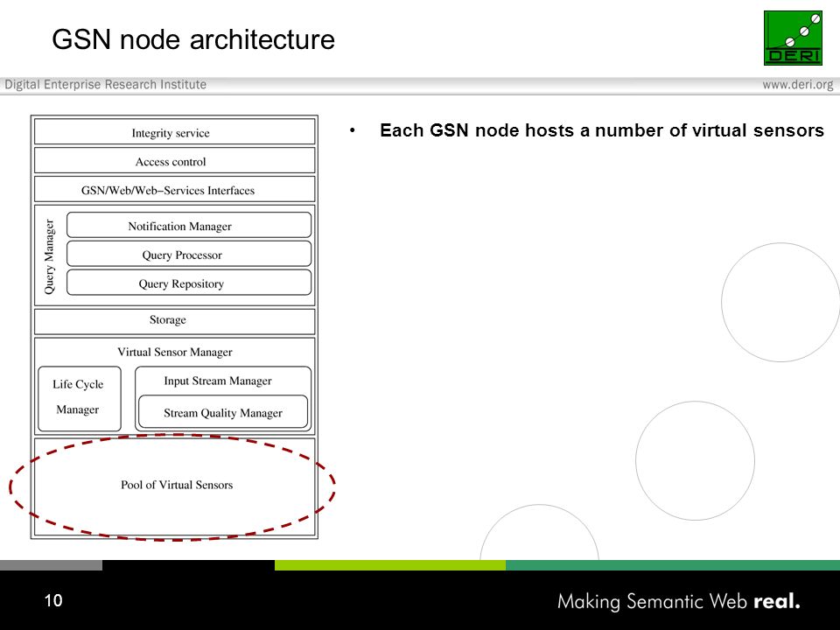Click the 'Input Stream Manager' label

[x=218, y=381]
